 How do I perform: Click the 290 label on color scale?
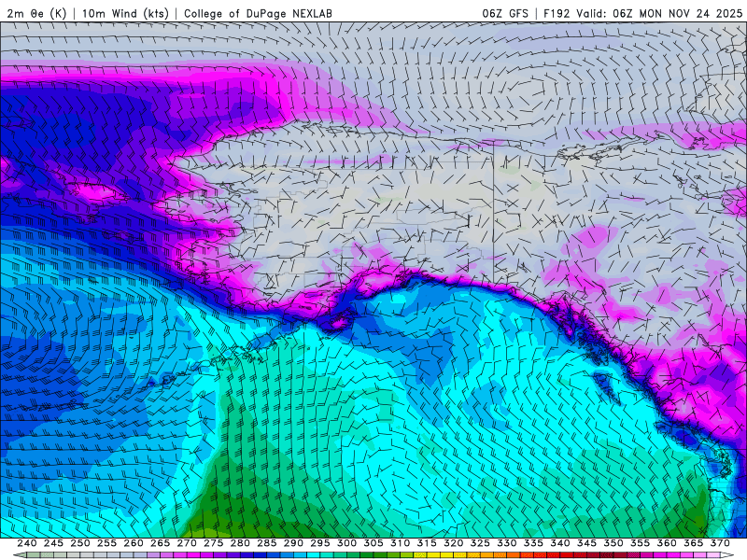coord(293,543)
